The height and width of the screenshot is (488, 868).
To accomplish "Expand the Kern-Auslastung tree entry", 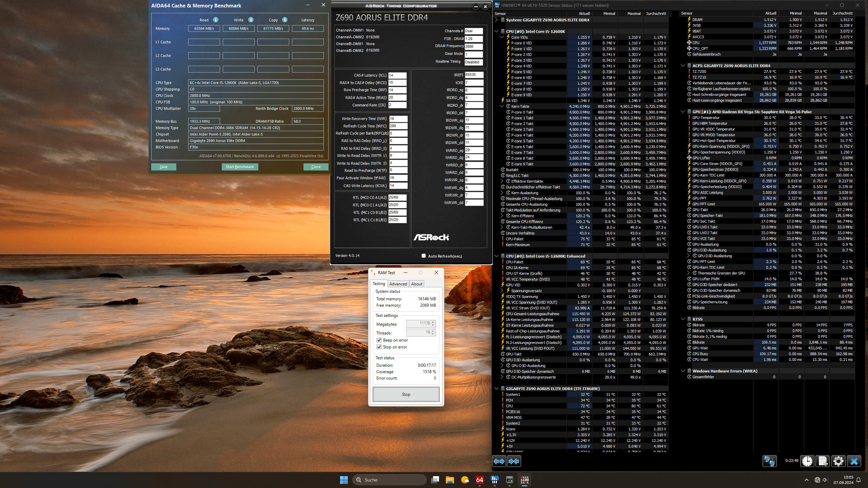I will point(502,193).
